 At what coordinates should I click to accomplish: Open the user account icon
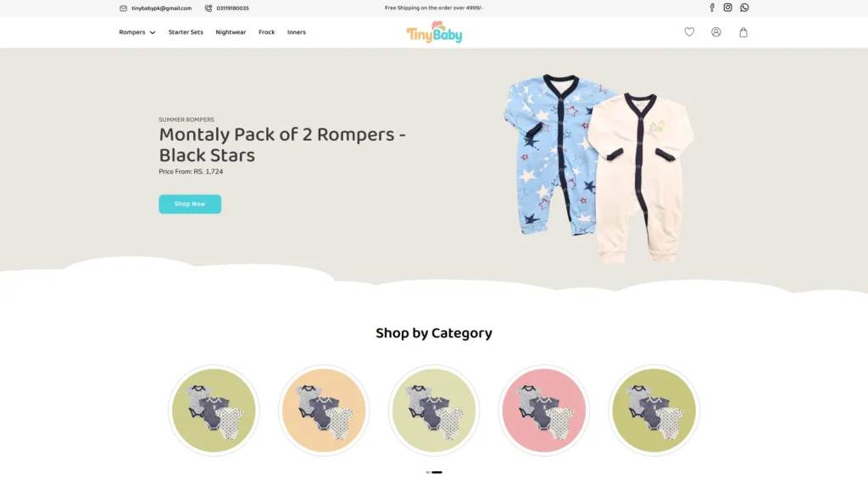(x=716, y=32)
